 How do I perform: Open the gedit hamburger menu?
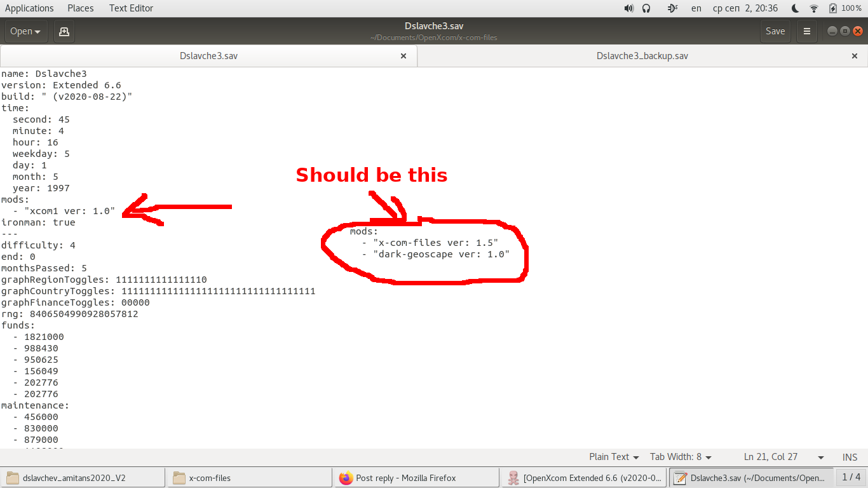pyautogui.click(x=806, y=30)
